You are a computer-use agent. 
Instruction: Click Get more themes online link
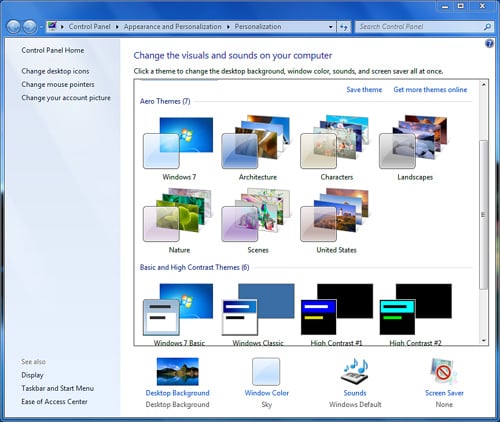[x=430, y=90]
